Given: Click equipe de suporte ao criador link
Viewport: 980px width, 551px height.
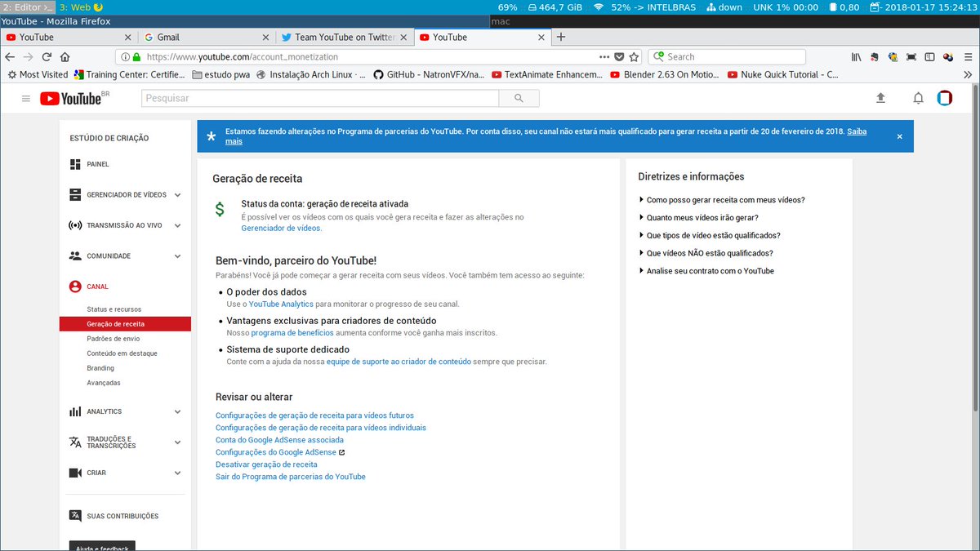Looking at the screenshot, I should (399, 362).
